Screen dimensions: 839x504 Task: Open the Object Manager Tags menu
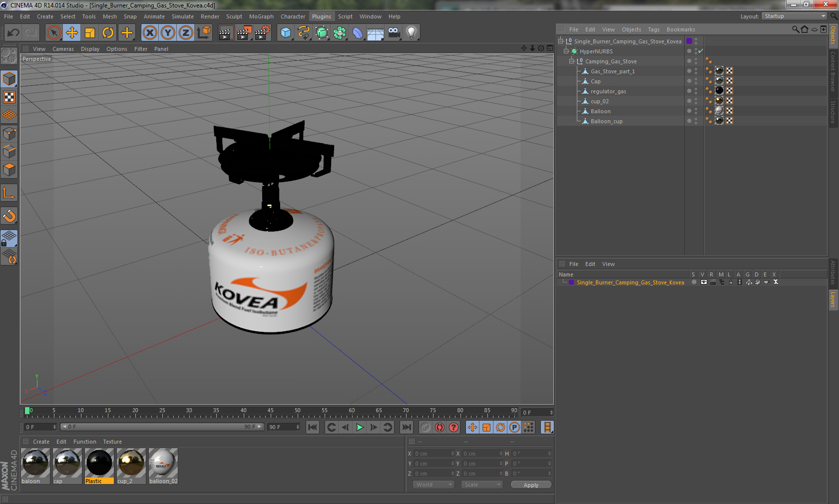pyautogui.click(x=654, y=29)
